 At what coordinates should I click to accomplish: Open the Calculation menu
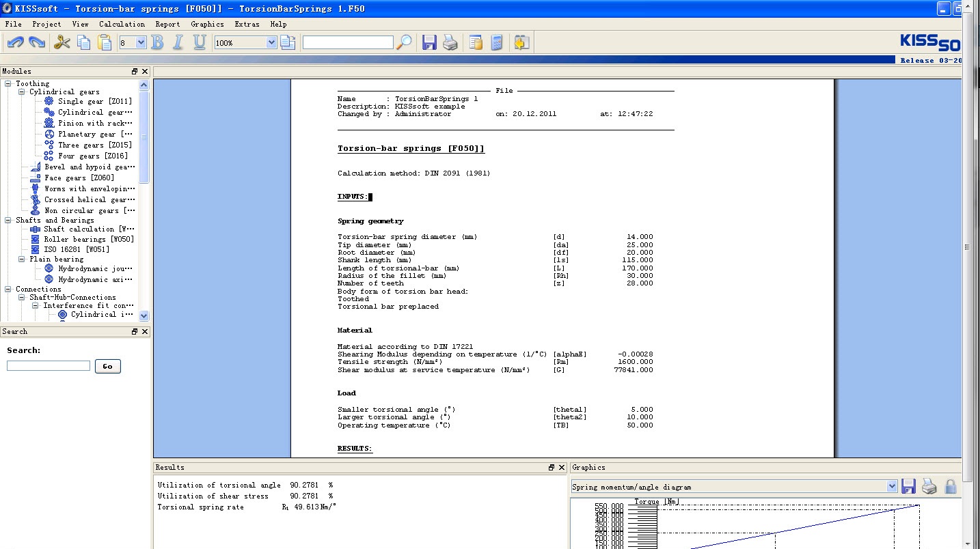(x=122, y=24)
